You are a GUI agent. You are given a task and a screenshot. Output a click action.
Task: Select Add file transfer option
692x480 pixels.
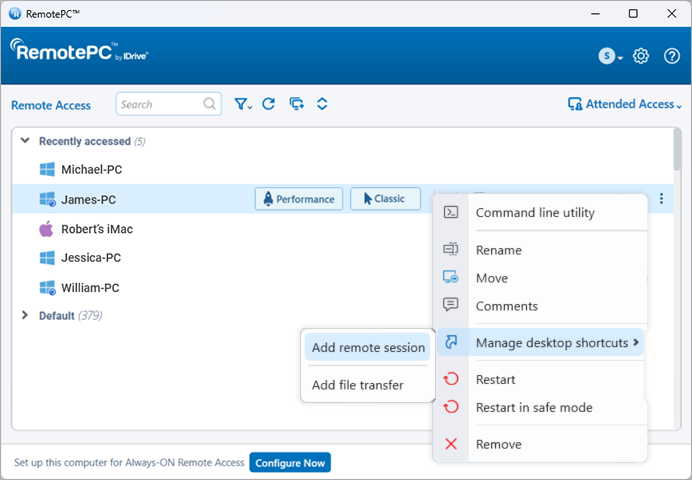357,385
